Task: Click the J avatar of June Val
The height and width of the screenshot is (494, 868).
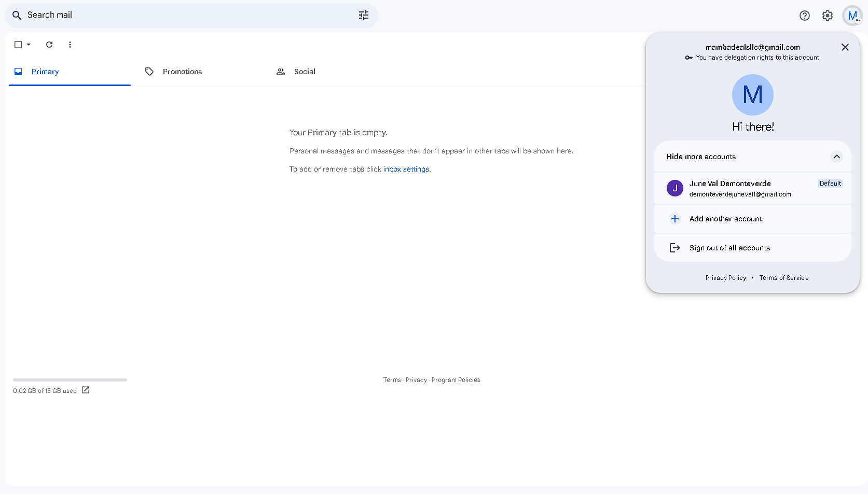Action: pos(675,188)
